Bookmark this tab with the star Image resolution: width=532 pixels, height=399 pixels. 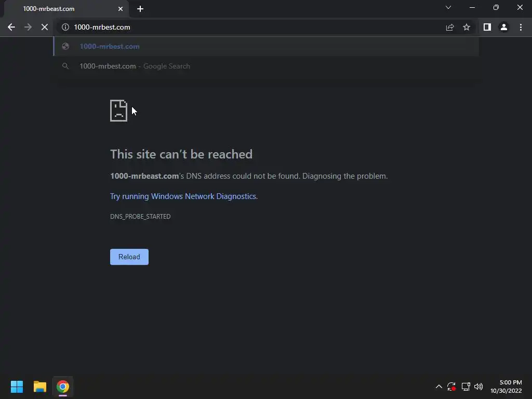[467, 27]
